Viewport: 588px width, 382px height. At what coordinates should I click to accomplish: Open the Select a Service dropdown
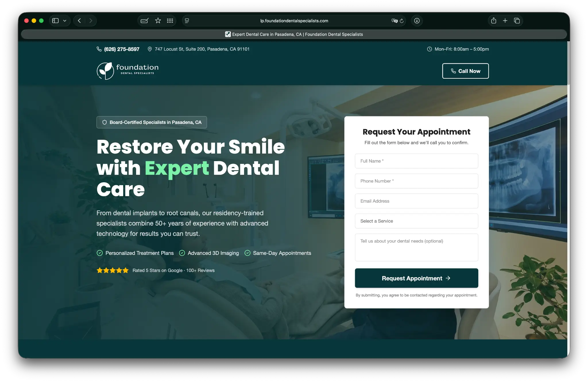tap(416, 221)
